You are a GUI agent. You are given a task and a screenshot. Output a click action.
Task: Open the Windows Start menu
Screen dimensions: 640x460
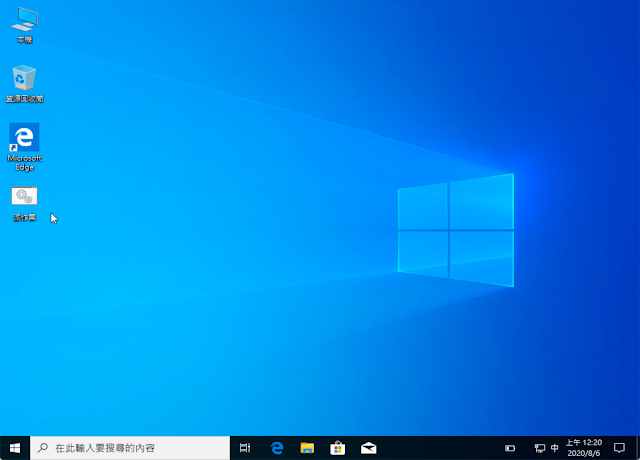pos(15,448)
